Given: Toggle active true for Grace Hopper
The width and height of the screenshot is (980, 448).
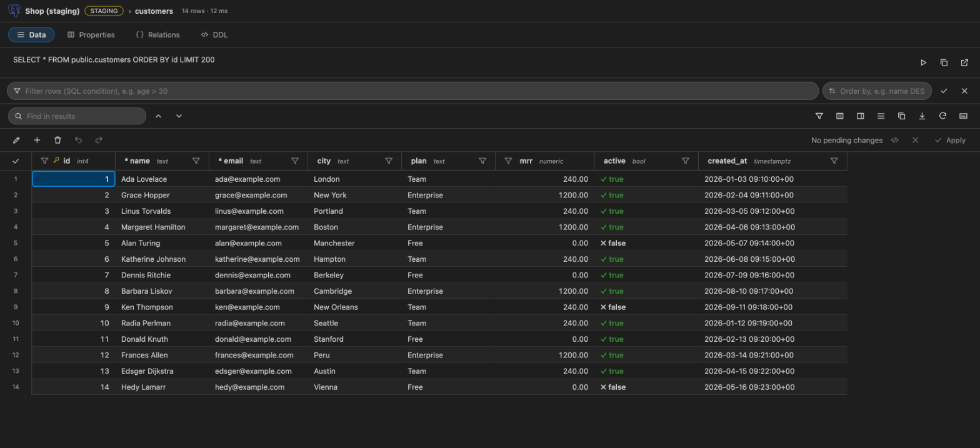Looking at the screenshot, I should (x=646, y=195).
